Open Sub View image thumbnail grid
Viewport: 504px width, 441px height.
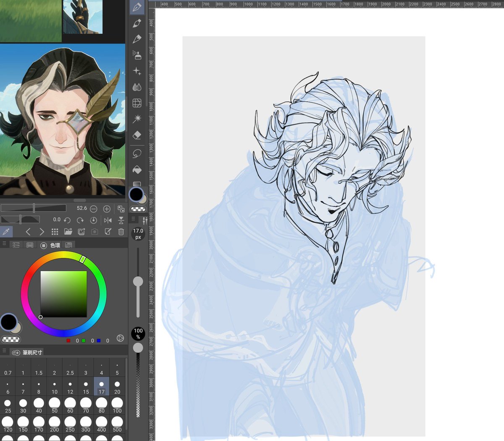[x=55, y=232]
